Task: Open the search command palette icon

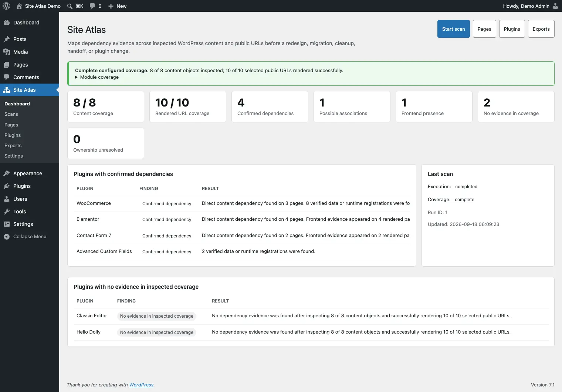Action: click(x=70, y=6)
